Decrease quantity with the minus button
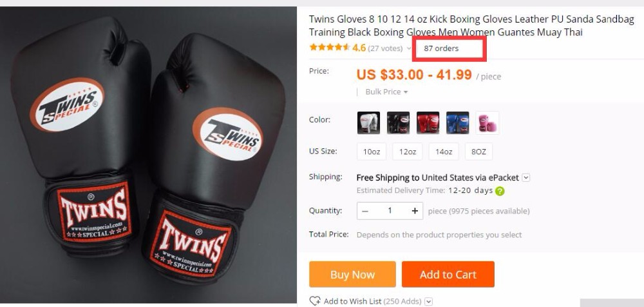 click(x=365, y=211)
